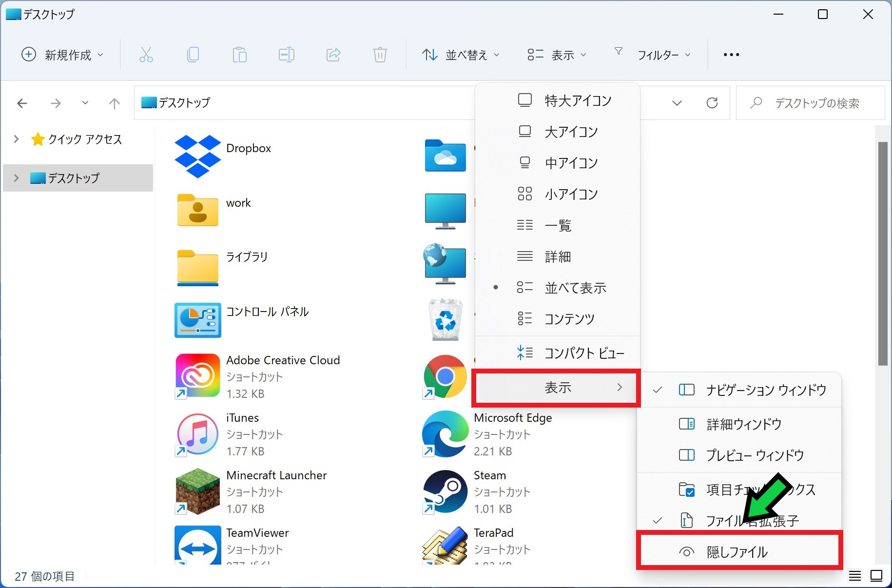Expand the デスクトップ tree node
This screenshot has width=892, height=588.
[16, 178]
